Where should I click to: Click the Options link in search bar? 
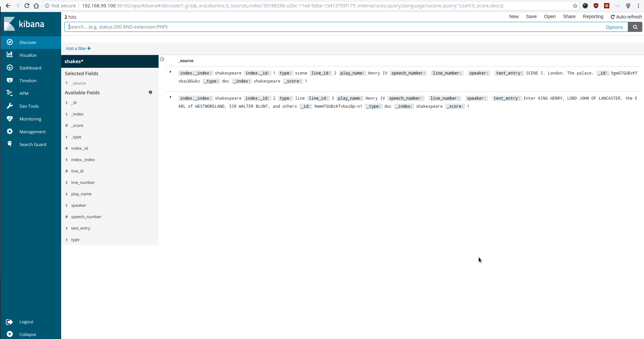[x=614, y=27]
